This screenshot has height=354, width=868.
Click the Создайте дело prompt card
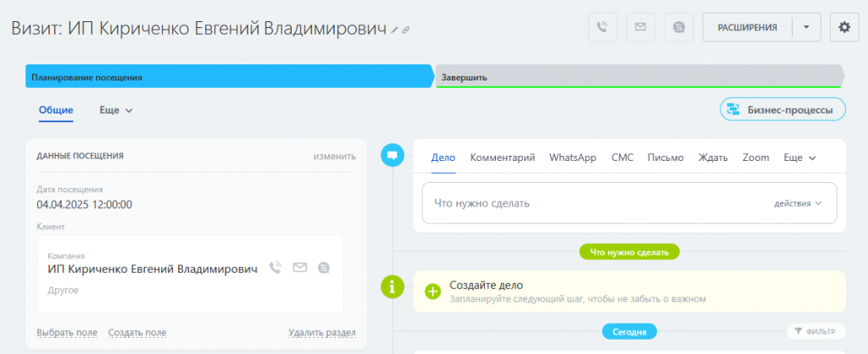[630, 291]
